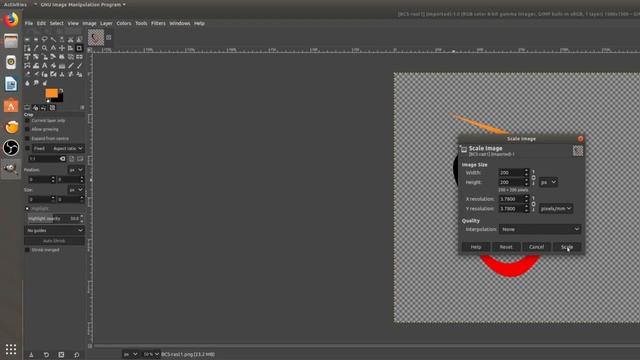
Task: Enable Current layer only option
Action: click(27, 121)
